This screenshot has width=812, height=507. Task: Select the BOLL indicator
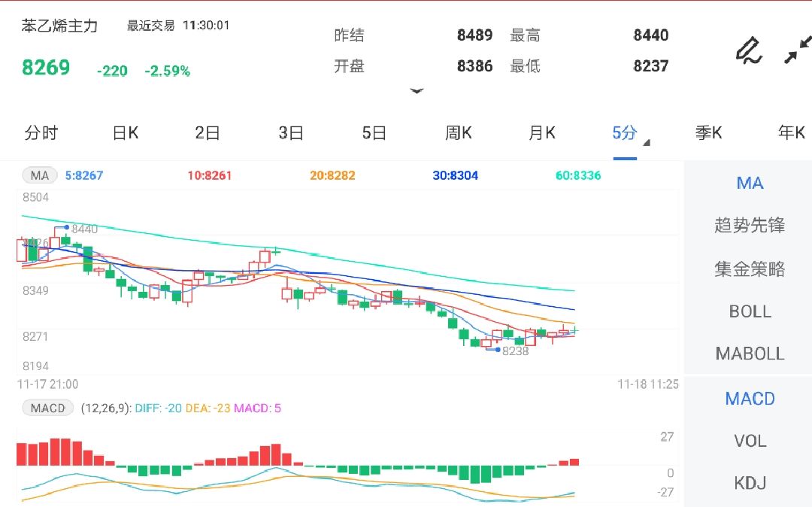(750, 311)
